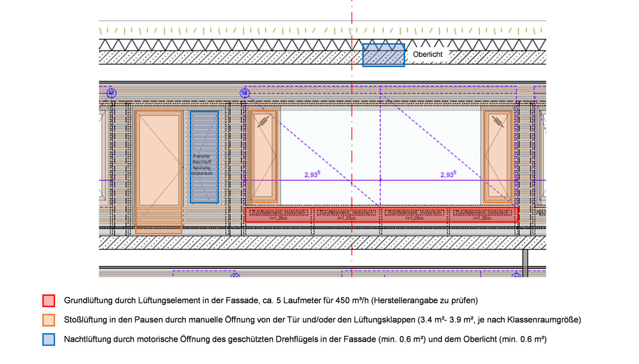Click the Oberlicht label
Viewport: 639px width, 364px height.
point(428,55)
